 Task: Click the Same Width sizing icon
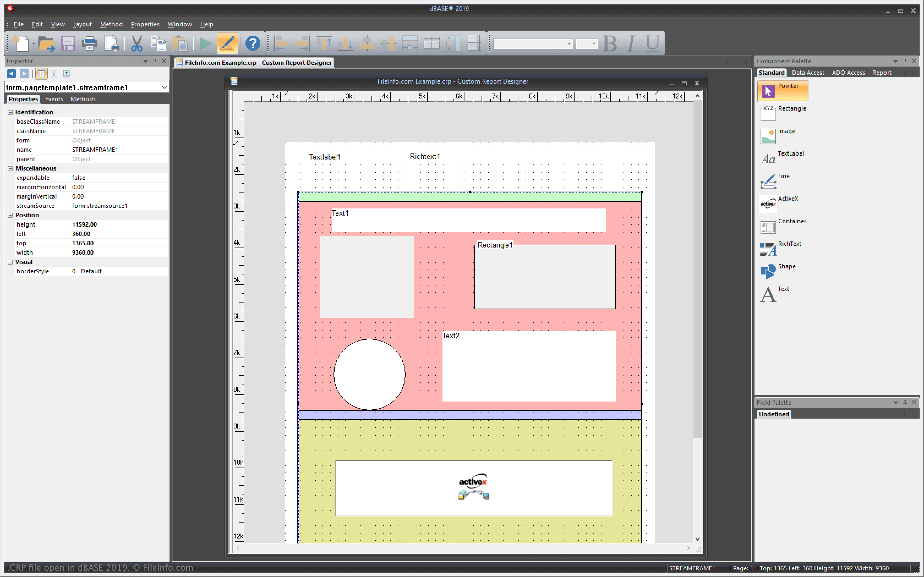pos(410,43)
